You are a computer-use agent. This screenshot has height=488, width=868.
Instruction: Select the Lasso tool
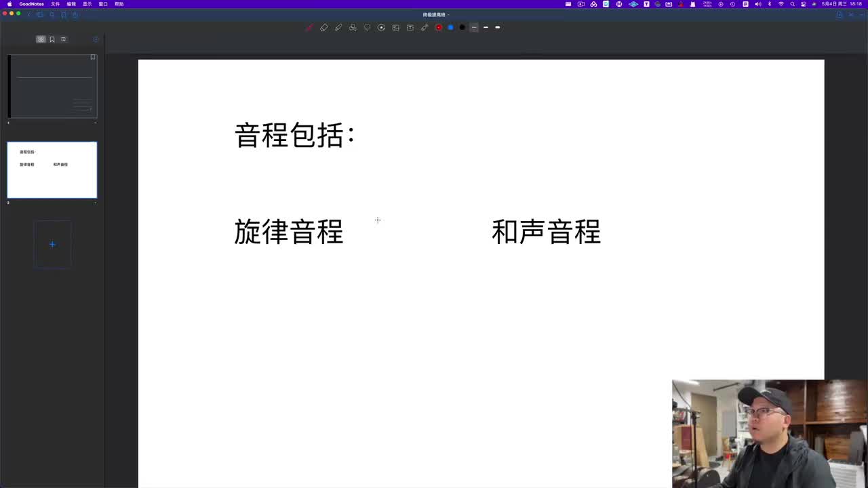point(367,28)
